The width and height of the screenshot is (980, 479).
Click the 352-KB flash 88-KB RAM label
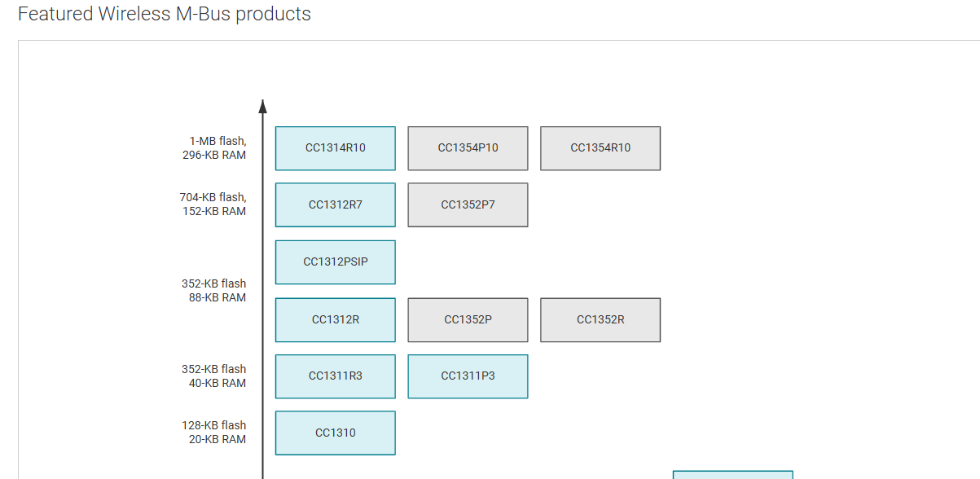[214, 291]
